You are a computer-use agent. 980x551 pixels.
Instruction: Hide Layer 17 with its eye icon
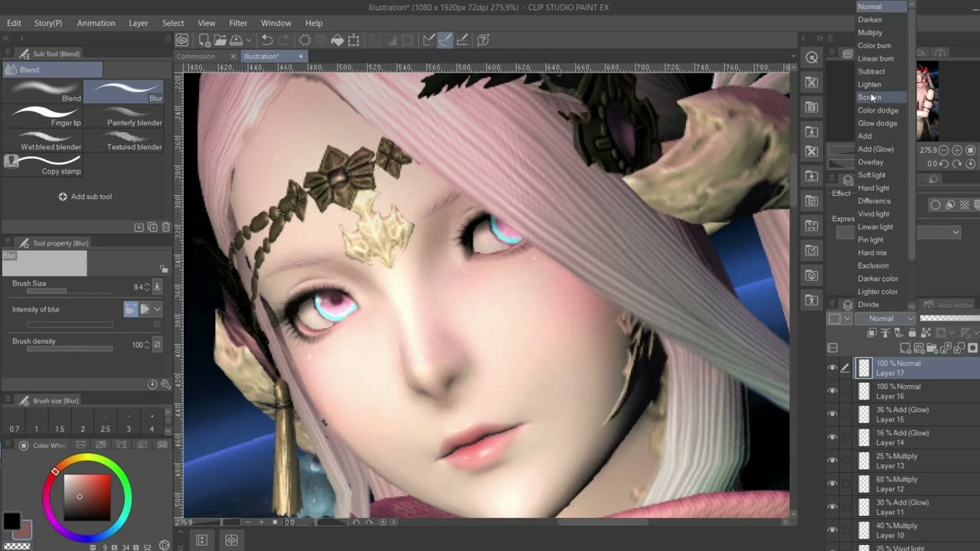(x=832, y=368)
